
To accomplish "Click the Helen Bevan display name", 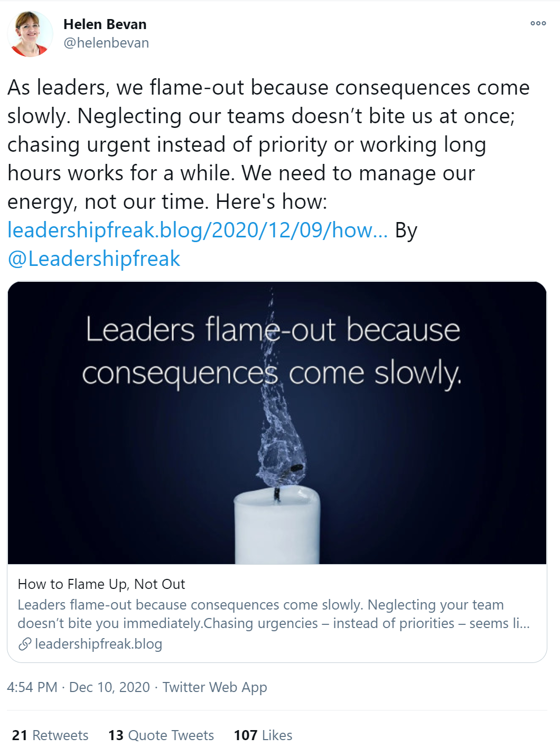I will [105, 24].
